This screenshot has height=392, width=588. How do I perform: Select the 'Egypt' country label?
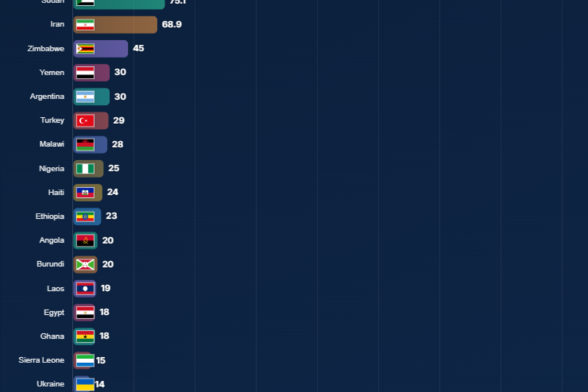54,312
